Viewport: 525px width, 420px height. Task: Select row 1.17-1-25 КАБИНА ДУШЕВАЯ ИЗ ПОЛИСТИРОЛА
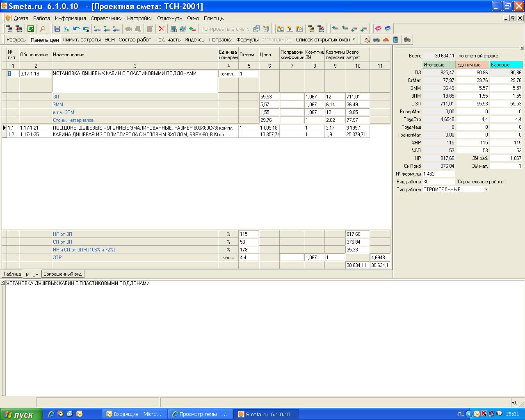pos(186,135)
